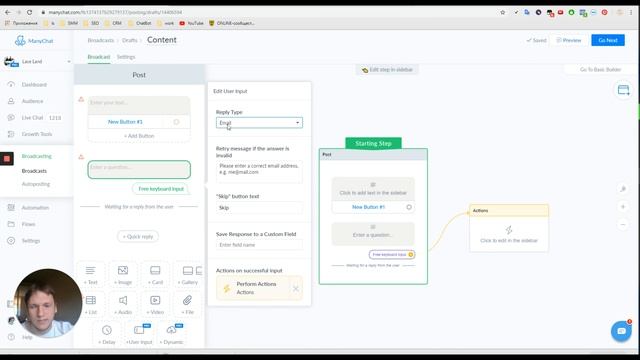The height and width of the screenshot is (360, 640).
Task: Click the Enter your text field
Action: coord(139,106)
